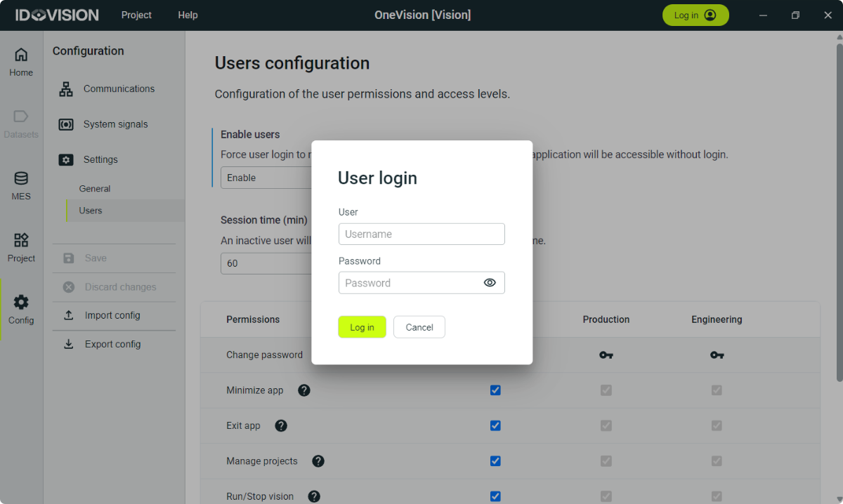
Task: Open System signals configuration
Action: click(115, 124)
